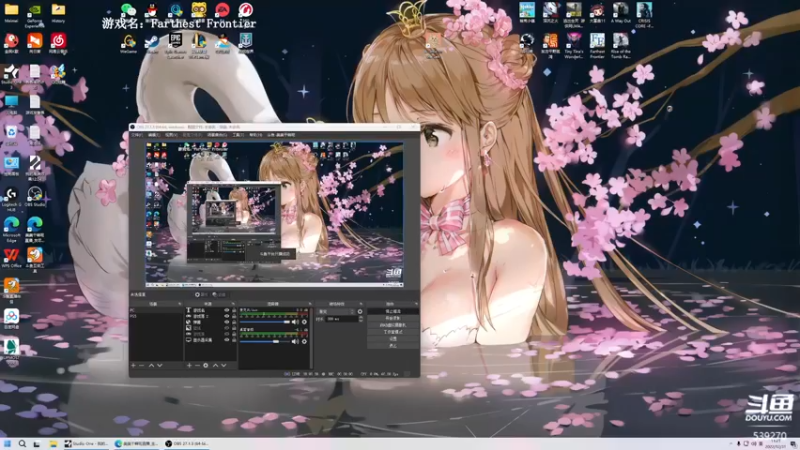
Task: Click the OBS taskbar button
Action: [188, 443]
